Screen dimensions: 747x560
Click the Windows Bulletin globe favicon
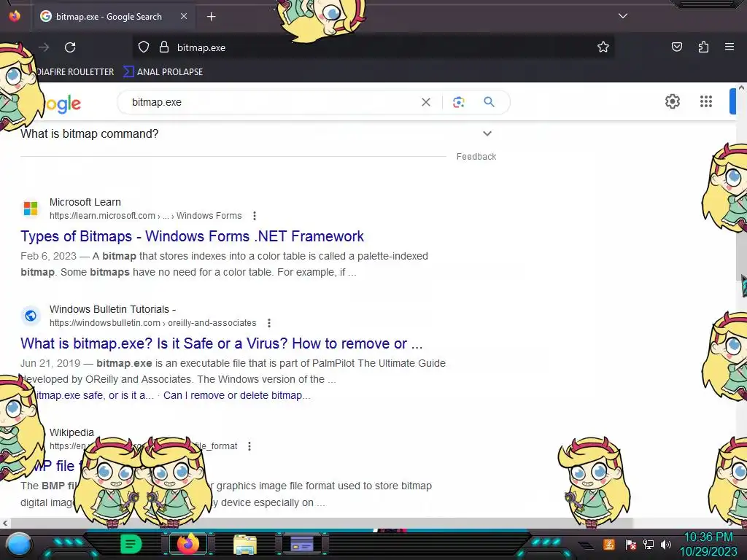[x=31, y=316]
